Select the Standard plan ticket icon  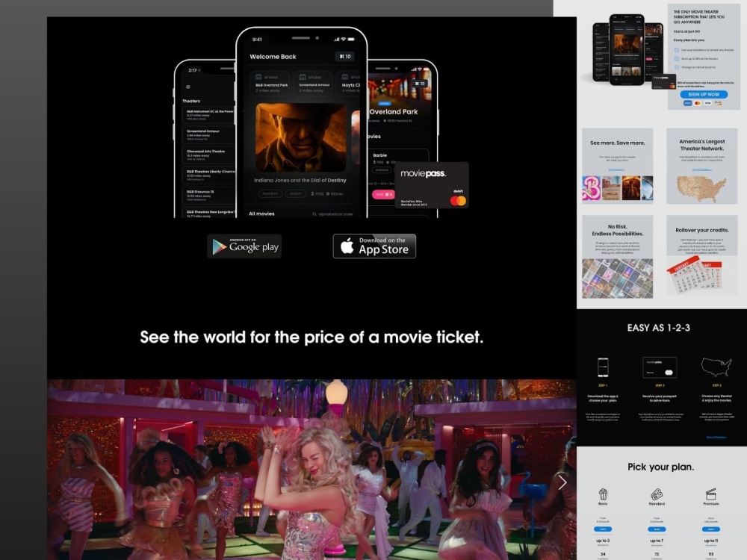click(x=657, y=495)
